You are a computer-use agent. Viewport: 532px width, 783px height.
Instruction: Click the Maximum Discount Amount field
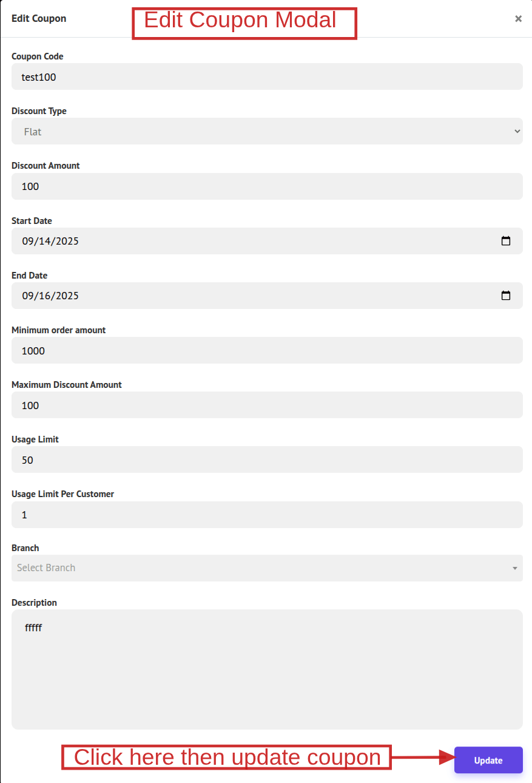pos(267,405)
